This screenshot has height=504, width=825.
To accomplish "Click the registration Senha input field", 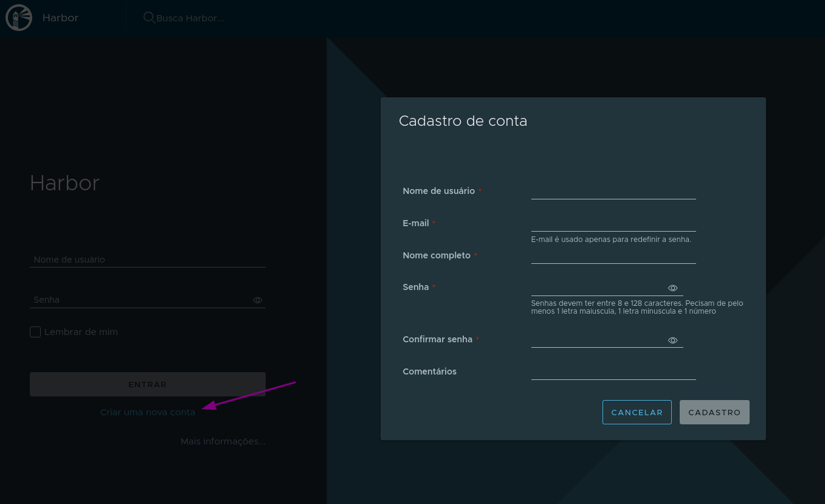I will (x=597, y=288).
